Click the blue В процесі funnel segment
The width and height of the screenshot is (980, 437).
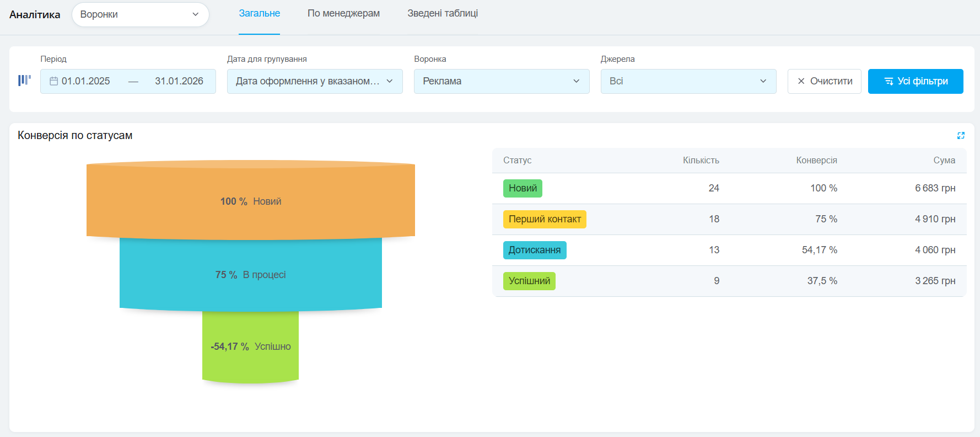coord(251,275)
